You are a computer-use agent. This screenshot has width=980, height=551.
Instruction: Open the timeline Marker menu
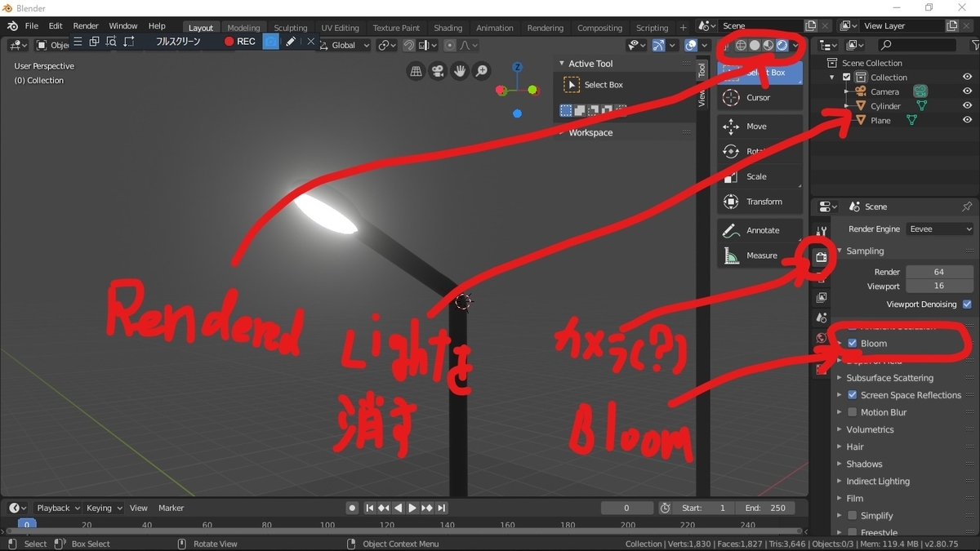point(171,508)
